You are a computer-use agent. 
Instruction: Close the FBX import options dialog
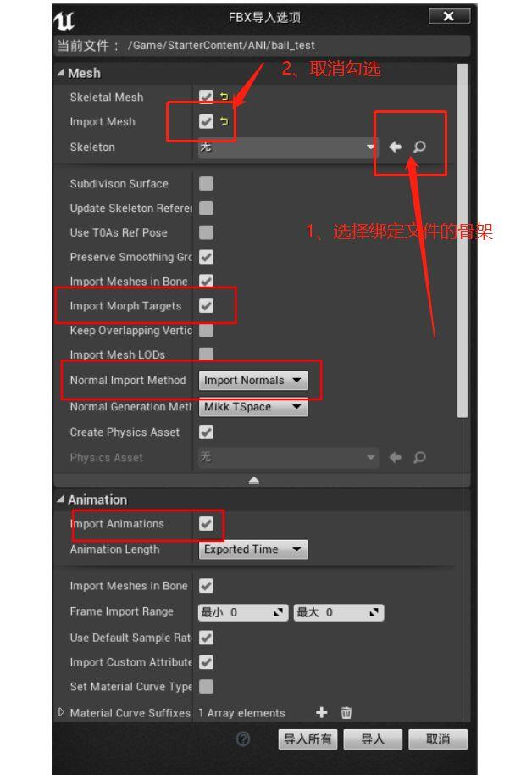(448, 16)
